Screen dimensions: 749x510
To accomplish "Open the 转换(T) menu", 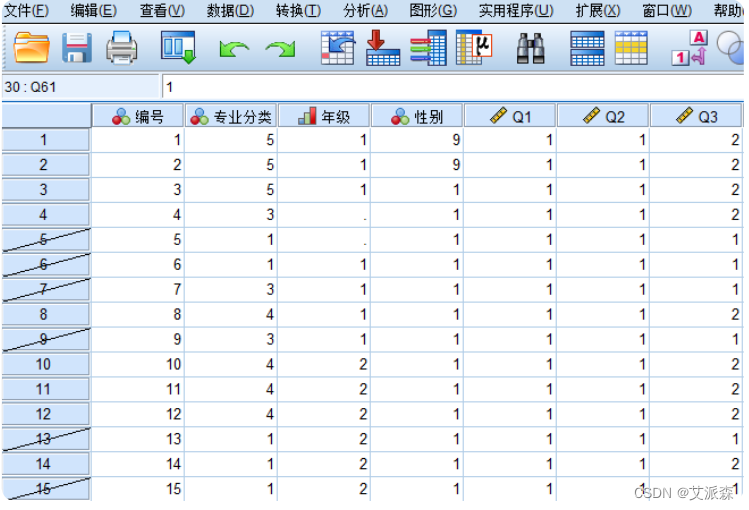I will 299,11.
